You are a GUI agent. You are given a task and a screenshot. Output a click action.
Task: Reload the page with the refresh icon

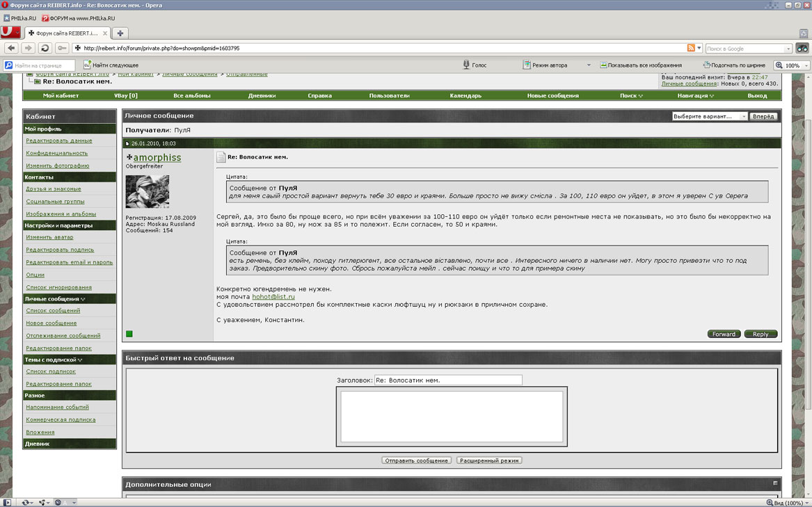45,48
